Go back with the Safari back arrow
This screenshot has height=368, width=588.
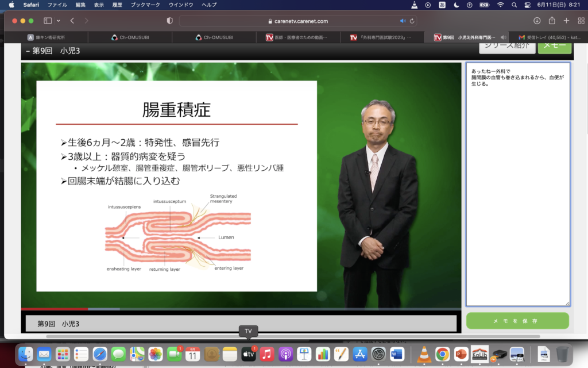(x=72, y=21)
